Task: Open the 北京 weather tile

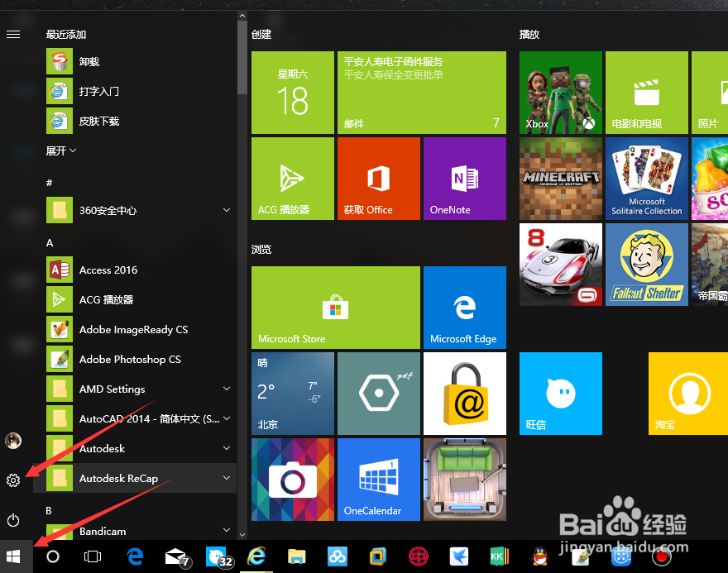Action: [293, 394]
